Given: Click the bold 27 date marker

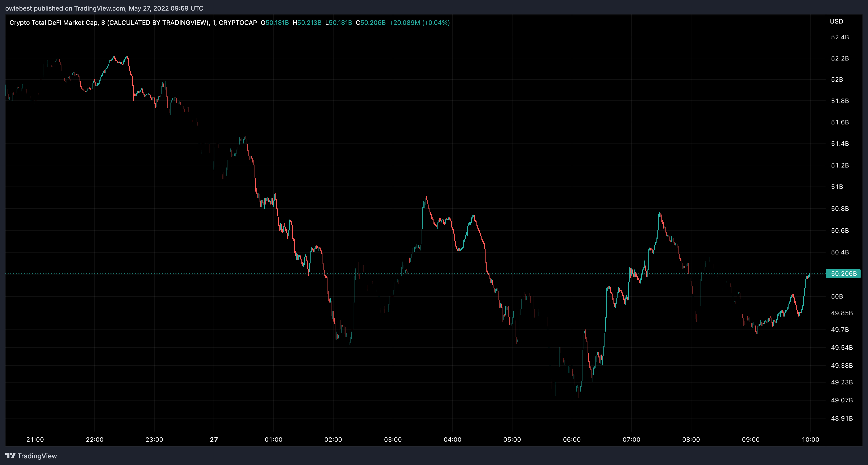Looking at the screenshot, I should coord(214,439).
